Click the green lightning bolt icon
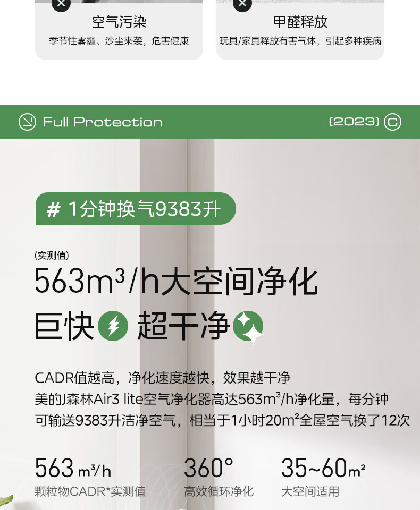This screenshot has width=420, height=510. 113,326
